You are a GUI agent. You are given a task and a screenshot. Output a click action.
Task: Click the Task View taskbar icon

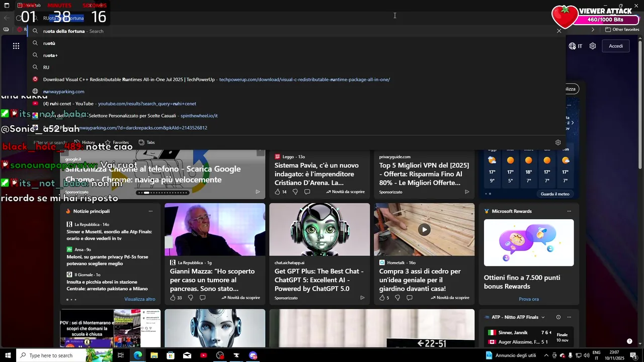click(x=120, y=355)
